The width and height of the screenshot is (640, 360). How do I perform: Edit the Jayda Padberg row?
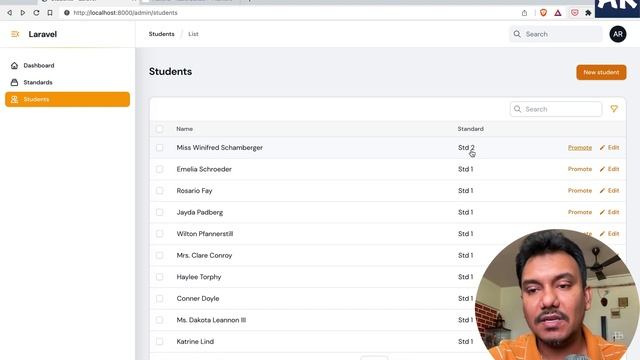[609, 212]
